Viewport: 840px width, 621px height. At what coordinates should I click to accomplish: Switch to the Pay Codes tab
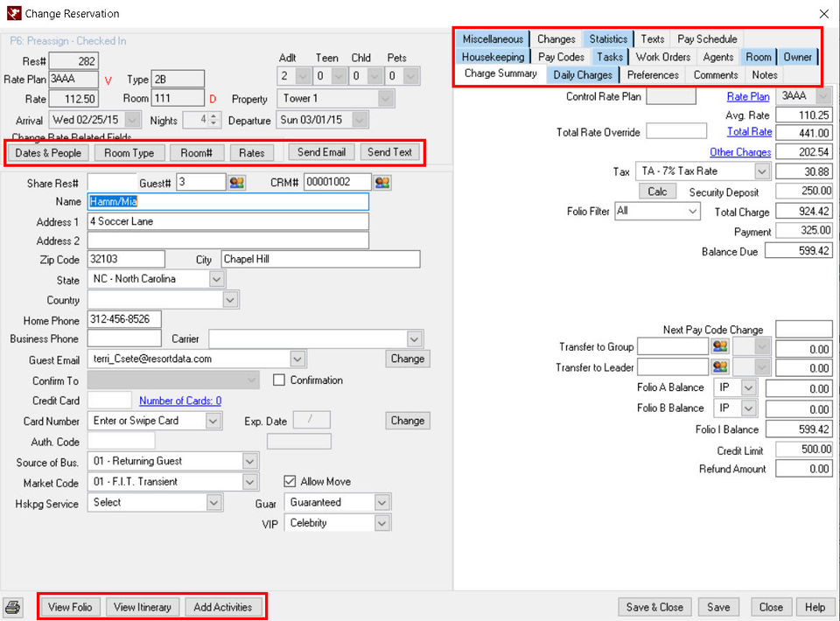[x=561, y=57]
